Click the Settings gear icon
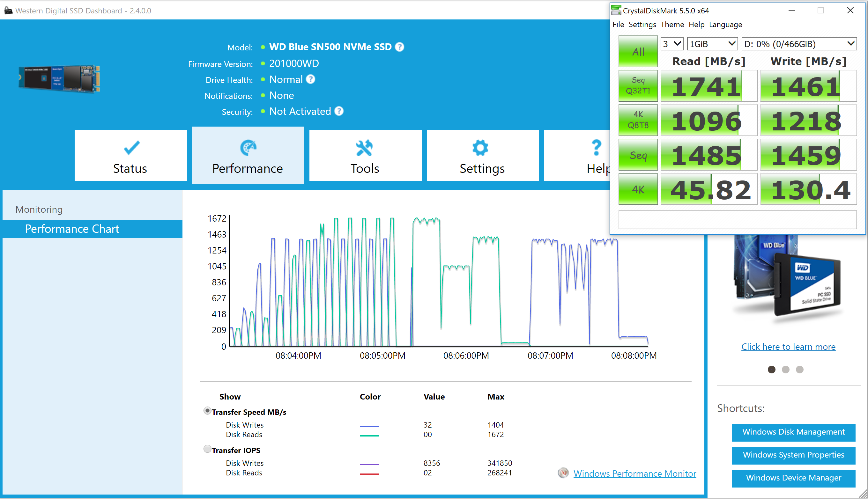Viewport: 868px width, 499px height. (480, 148)
